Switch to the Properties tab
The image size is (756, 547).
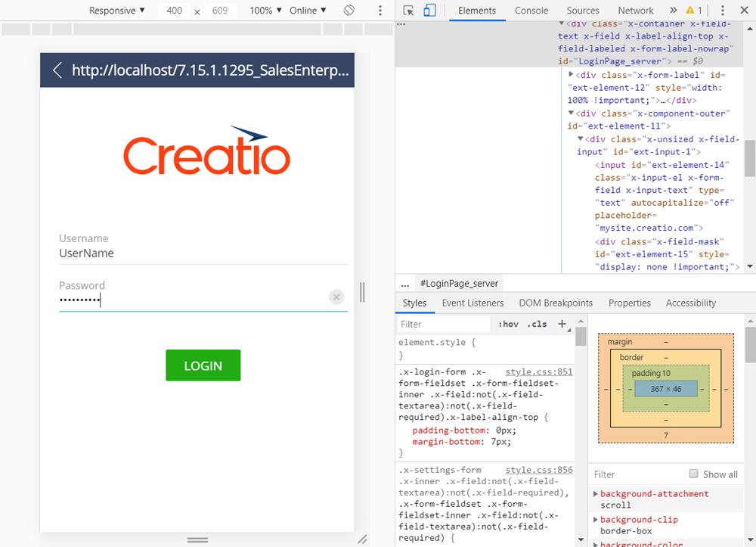(629, 303)
